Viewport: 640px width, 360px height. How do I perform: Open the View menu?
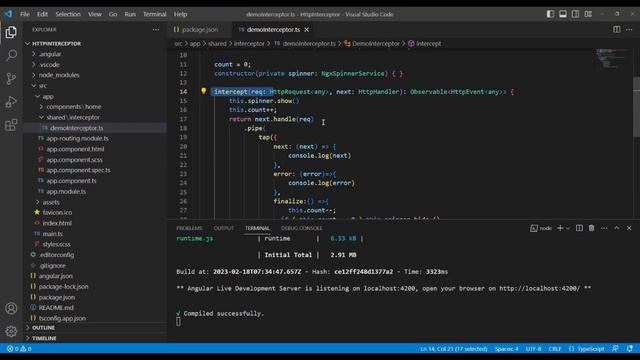pyautogui.click(x=95, y=14)
